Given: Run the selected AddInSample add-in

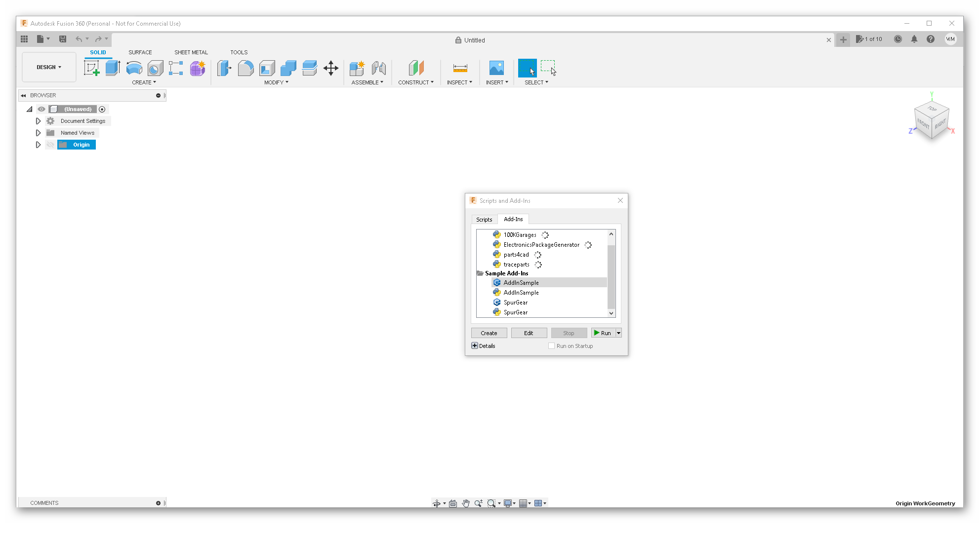Looking at the screenshot, I should point(603,333).
